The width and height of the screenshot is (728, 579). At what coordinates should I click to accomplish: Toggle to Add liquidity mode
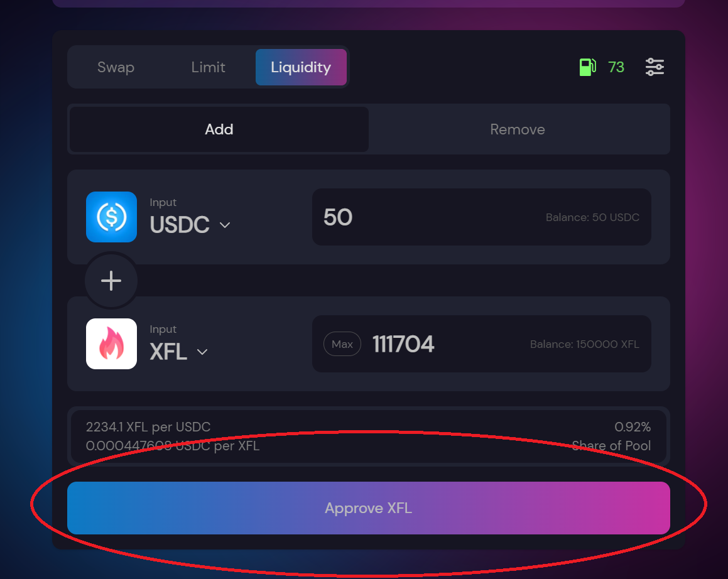219,129
